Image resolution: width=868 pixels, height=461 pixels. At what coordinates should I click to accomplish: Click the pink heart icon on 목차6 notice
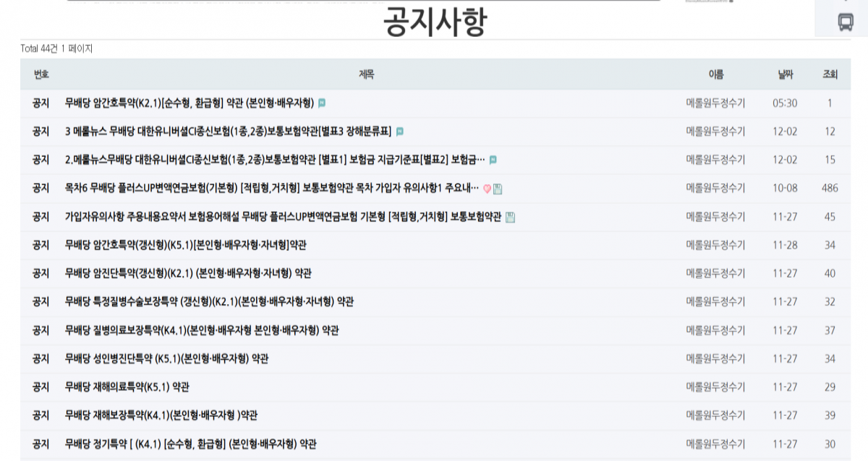point(487,189)
